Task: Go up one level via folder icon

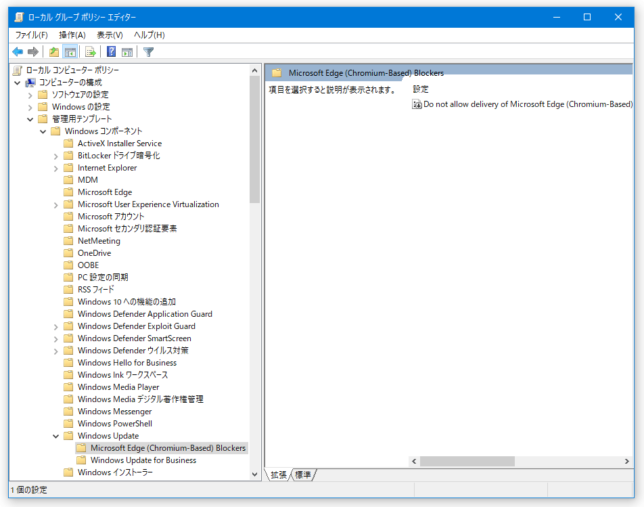Action: [x=54, y=52]
